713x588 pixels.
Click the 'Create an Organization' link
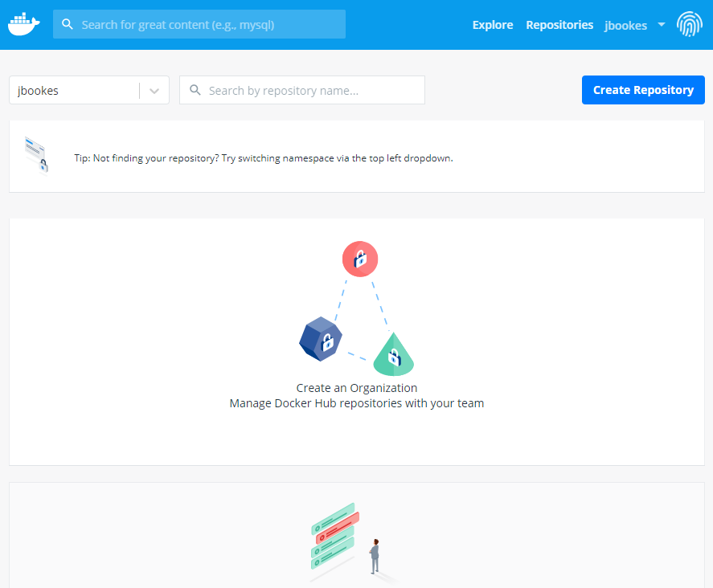357,388
